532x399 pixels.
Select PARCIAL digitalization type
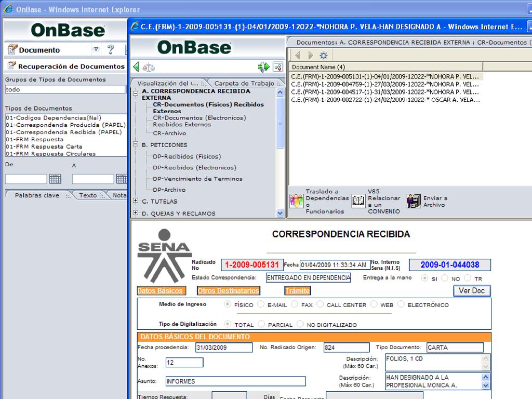pos(261,324)
